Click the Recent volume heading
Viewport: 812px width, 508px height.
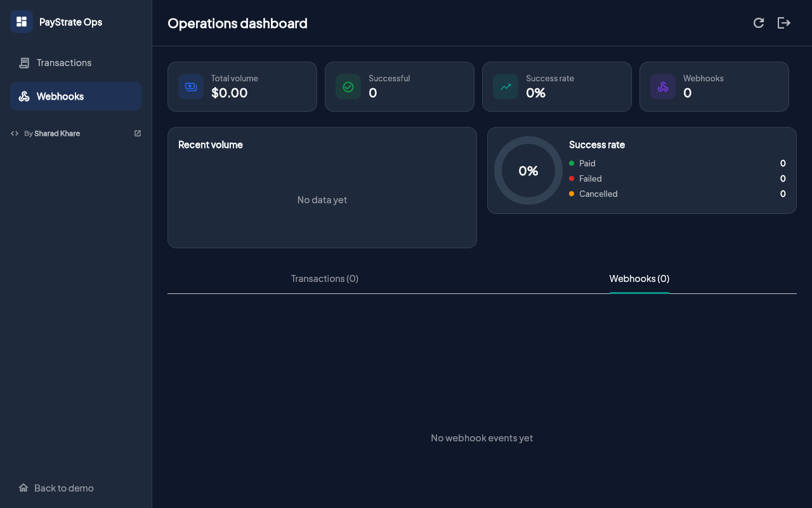point(211,145)
